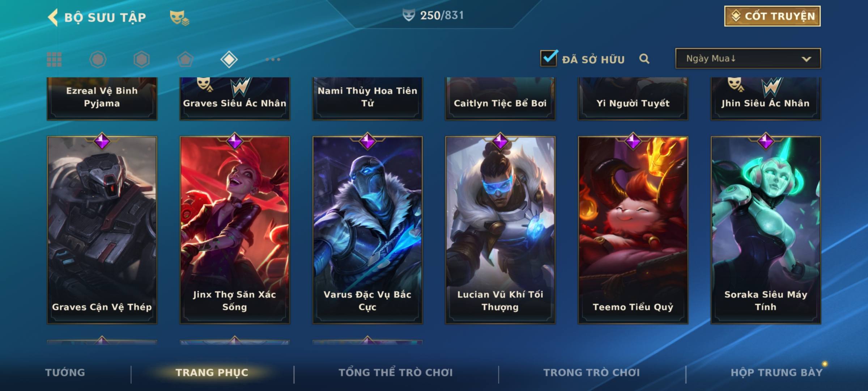Viewport: 868px width, 391px height.
Task: Click the Cốt Truyện button
Action: click(772, 16)
